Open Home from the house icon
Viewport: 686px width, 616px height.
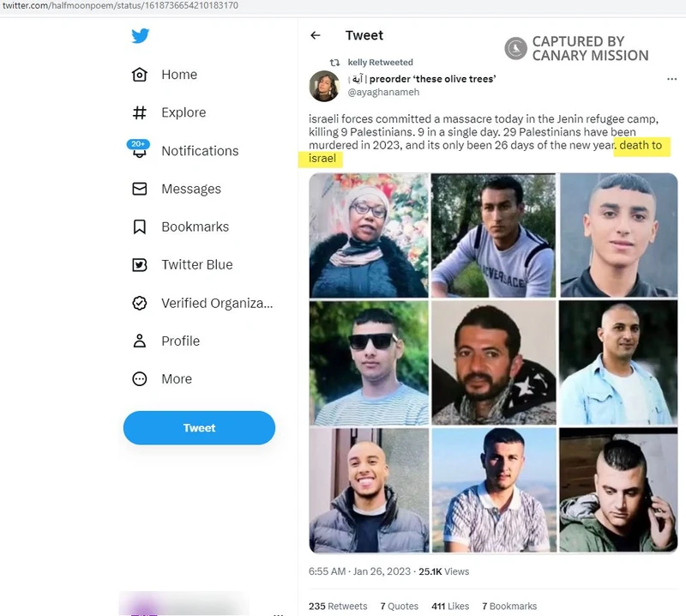[140, 75]
